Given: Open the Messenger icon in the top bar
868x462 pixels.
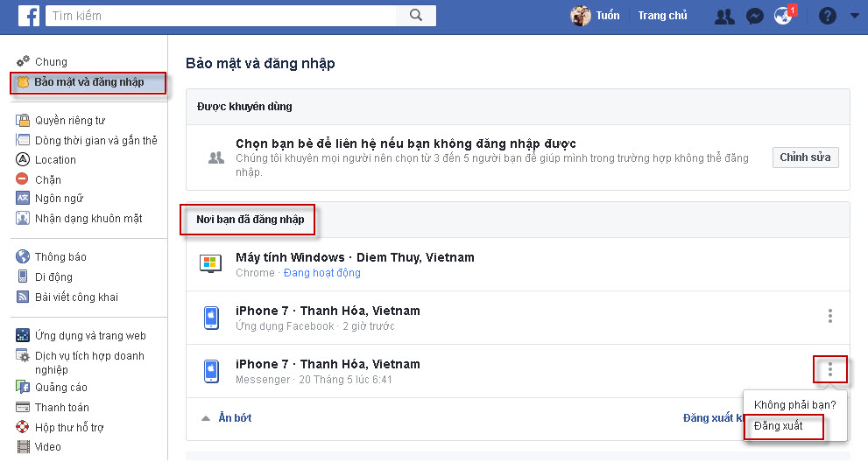Looking at the screenshot, I should pos(754,17).
